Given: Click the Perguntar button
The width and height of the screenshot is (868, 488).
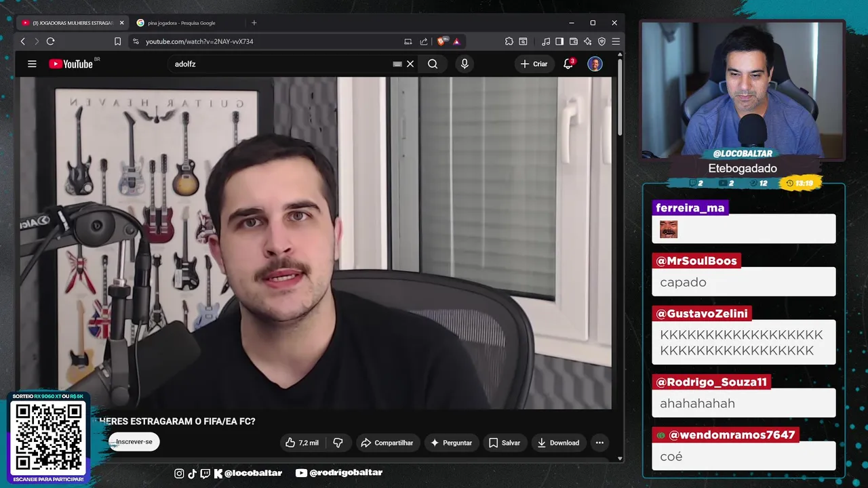Looking at the screenshot, I should coord(452,443).
